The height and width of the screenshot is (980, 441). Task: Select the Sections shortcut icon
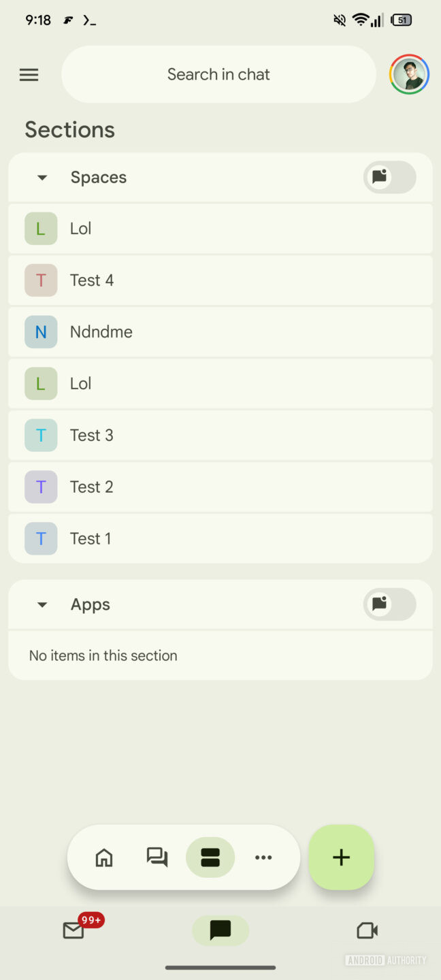tap(210, 857)
